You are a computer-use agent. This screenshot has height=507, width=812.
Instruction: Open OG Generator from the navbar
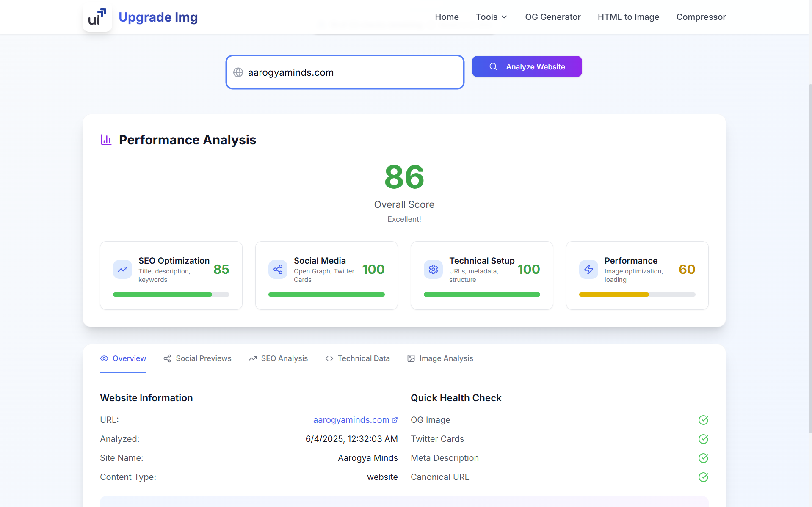(552, 17)
